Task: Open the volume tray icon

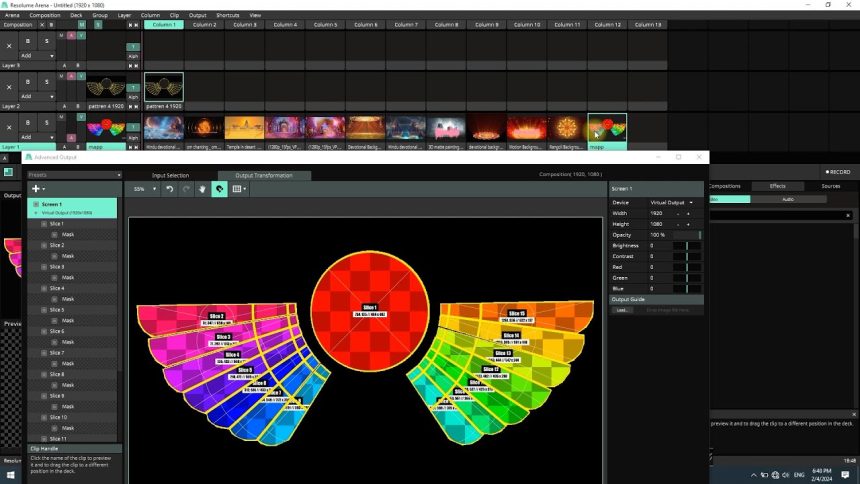Action: [786, 475]
